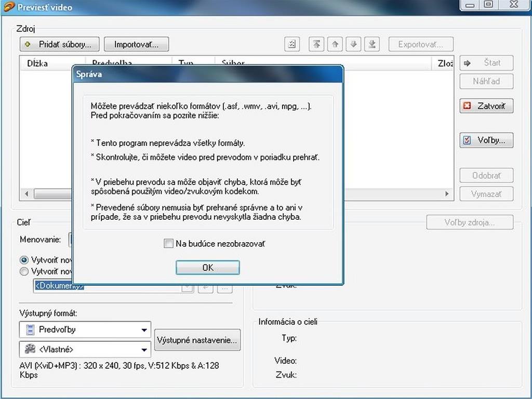Click the film icon in Predvoľby dropdown
Image resolution: width=532 pixels, height=399 pixels.
30,329
